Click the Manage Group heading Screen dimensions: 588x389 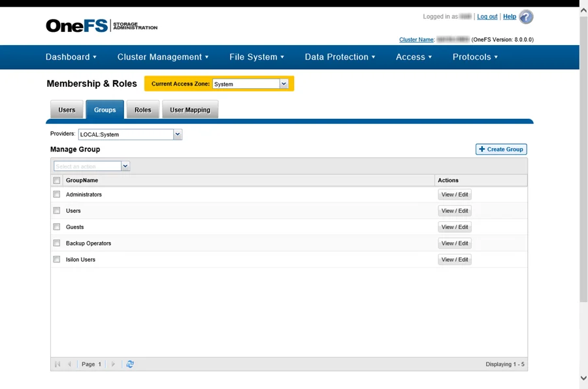click(75, 149)
